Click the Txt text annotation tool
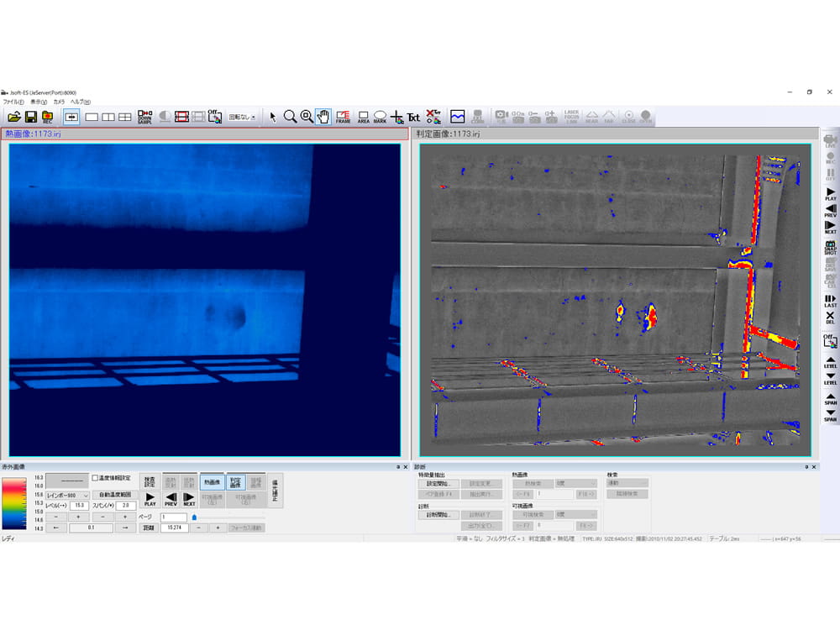Viewport: 840px width, 630px height. [x=413, y=118]
